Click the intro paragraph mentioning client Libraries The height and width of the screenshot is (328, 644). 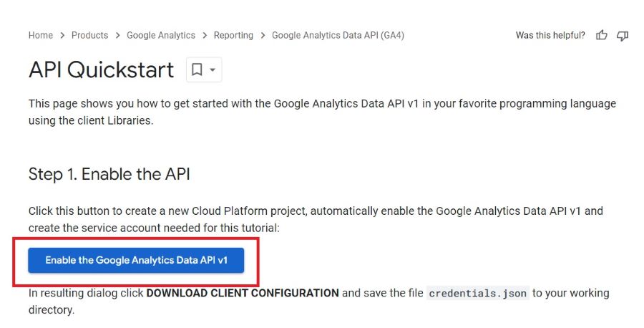tap(322, 112)
